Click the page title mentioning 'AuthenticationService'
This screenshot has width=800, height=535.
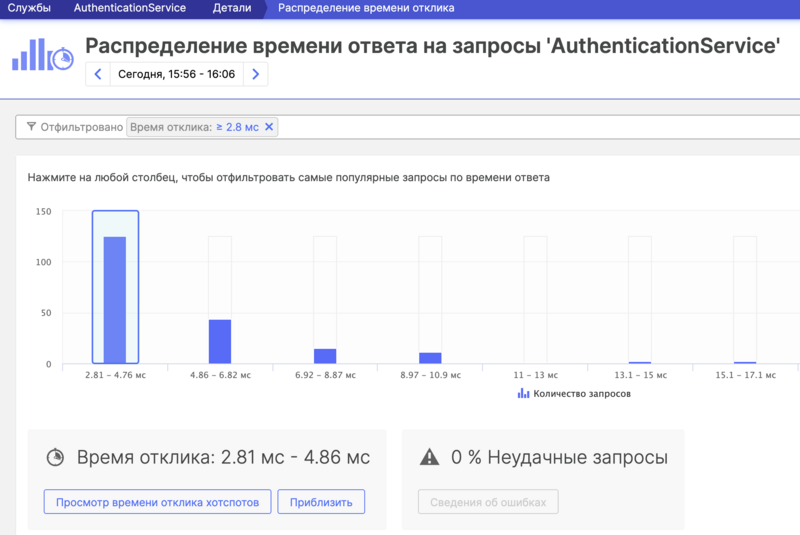pyautogui.click(x=433, y=46)
